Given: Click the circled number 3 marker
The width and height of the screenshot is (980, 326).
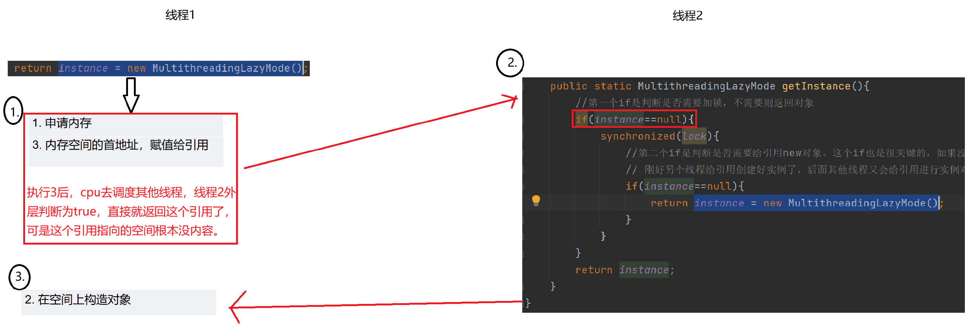Looking at the screenshot, I should (x=20, y=277).
